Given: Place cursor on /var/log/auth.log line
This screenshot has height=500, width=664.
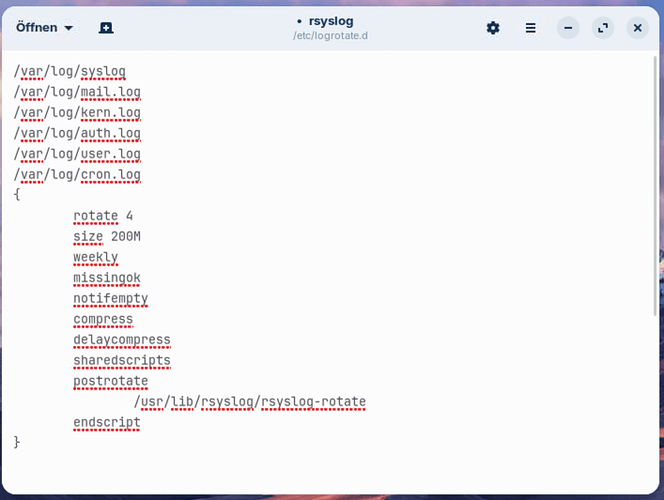Looking at the screenshot, I should click(x=77, y=134).
